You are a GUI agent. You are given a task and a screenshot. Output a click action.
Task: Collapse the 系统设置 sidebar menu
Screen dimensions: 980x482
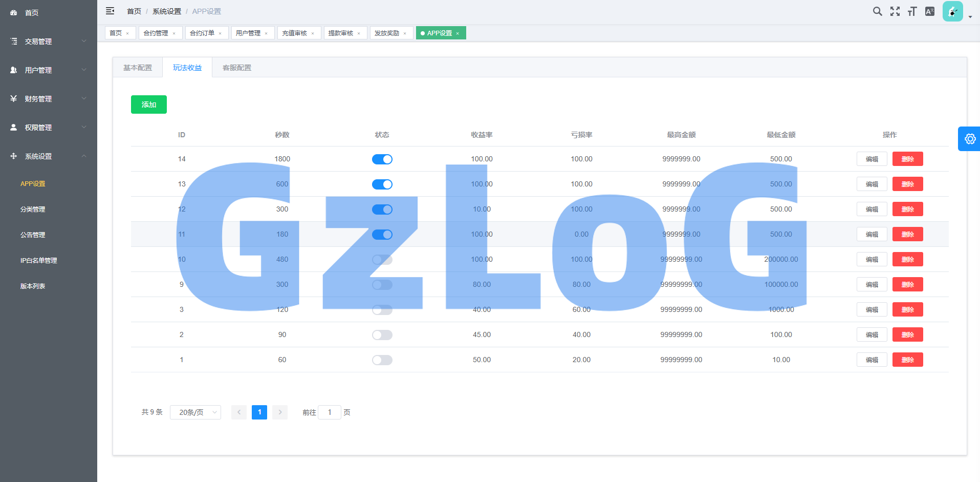(48, 156)
